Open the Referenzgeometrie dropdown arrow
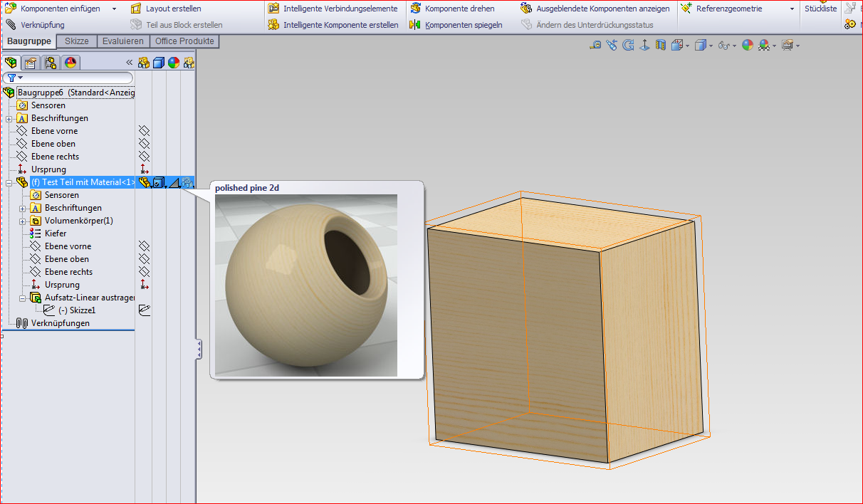The height and width of the screenshot is (504, 863). (x=792, y=9)
